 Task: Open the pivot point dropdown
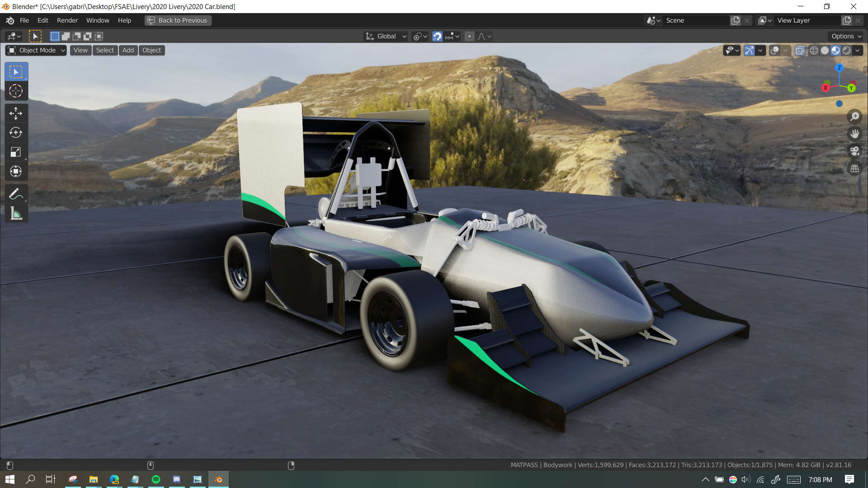tap(420, 37)
